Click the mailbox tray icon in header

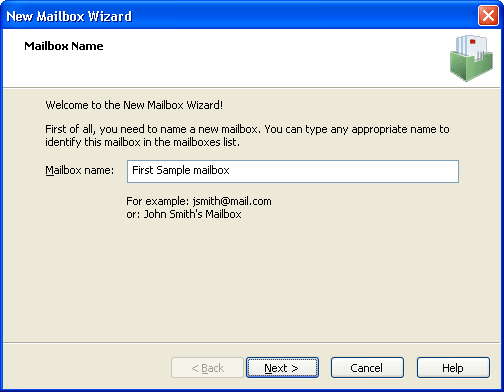click(x=471, y=58)
